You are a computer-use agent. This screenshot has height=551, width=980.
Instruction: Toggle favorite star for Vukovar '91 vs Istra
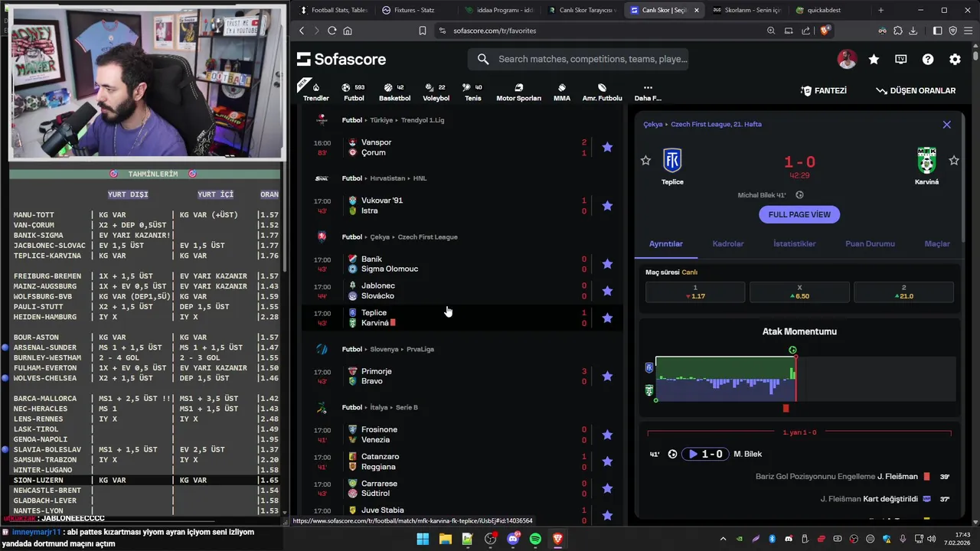pyautogui.click(x=607, y=206)
